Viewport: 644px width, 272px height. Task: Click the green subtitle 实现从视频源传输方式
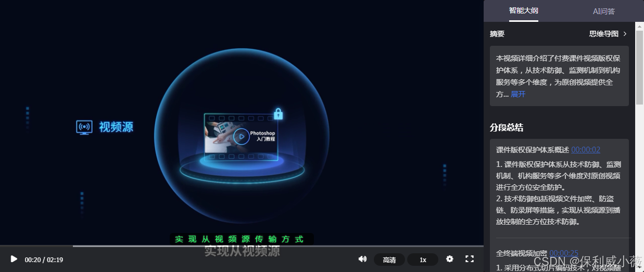pyautogui.click(x=239, y=239)
